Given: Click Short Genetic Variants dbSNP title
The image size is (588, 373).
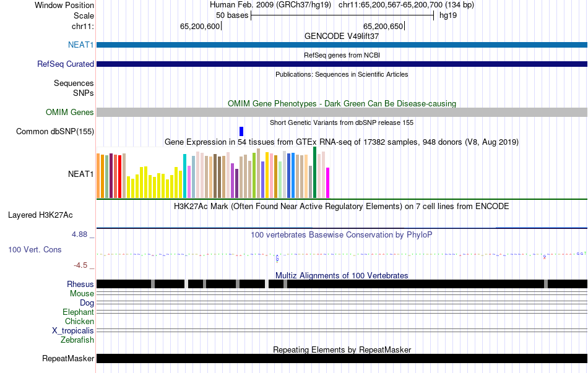Looking at the screenshot, I should pos(342,122).
